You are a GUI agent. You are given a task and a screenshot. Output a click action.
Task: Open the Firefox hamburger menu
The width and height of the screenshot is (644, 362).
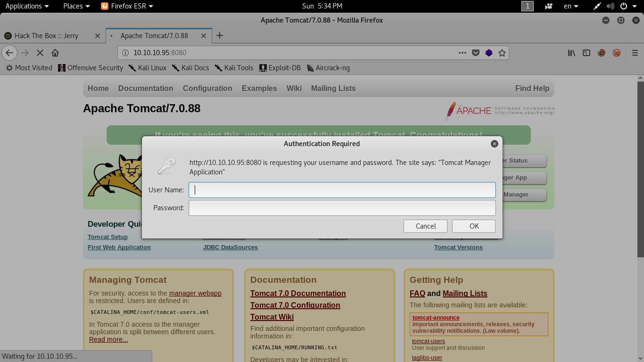point(635,53)
